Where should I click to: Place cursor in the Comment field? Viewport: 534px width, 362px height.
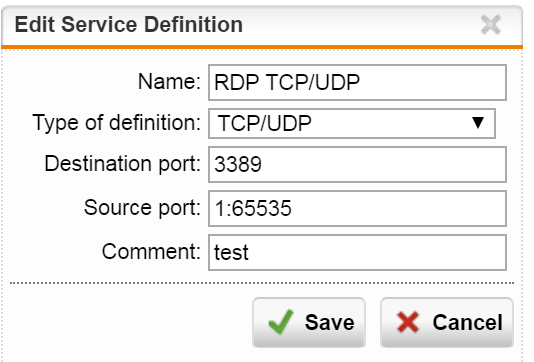click(x=357, y=252)
